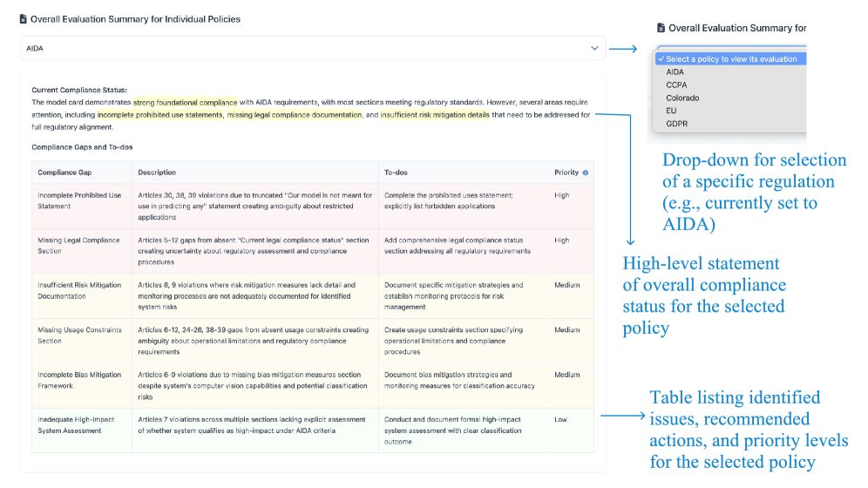This screenshot has height=488, width=868.
Task: Click to-do 'Conduct and document formal high-impact'
Action: [453, 430]
